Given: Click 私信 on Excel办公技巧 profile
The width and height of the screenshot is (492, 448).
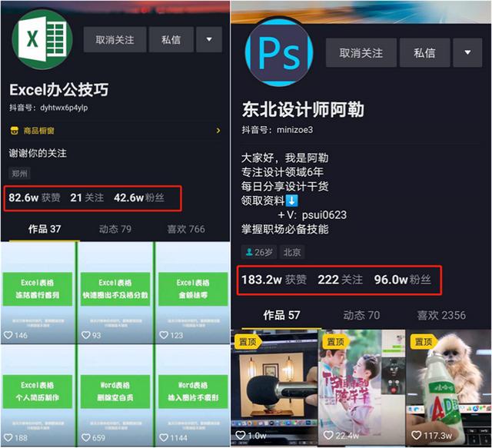Looking at the screenshot, I should coord(171,39).
